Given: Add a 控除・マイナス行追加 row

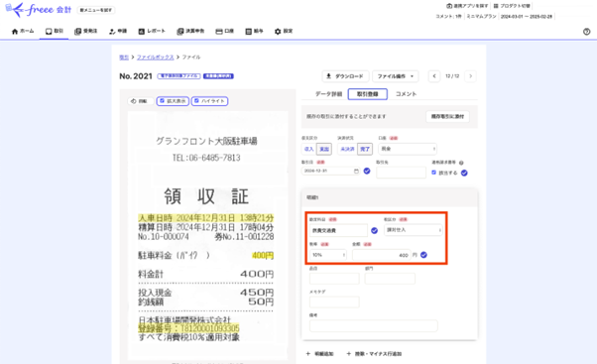Looking at the screenshot, I should [374, 354].
